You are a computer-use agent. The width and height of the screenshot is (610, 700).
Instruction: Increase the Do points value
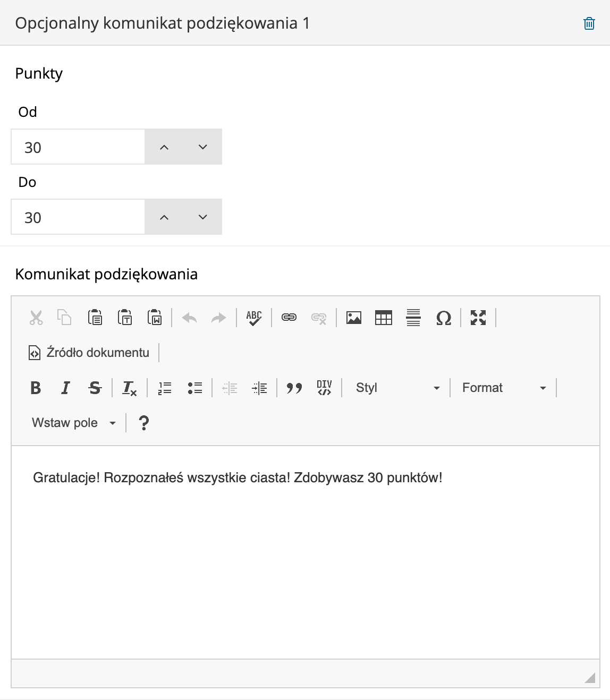[x=164, y=217]
